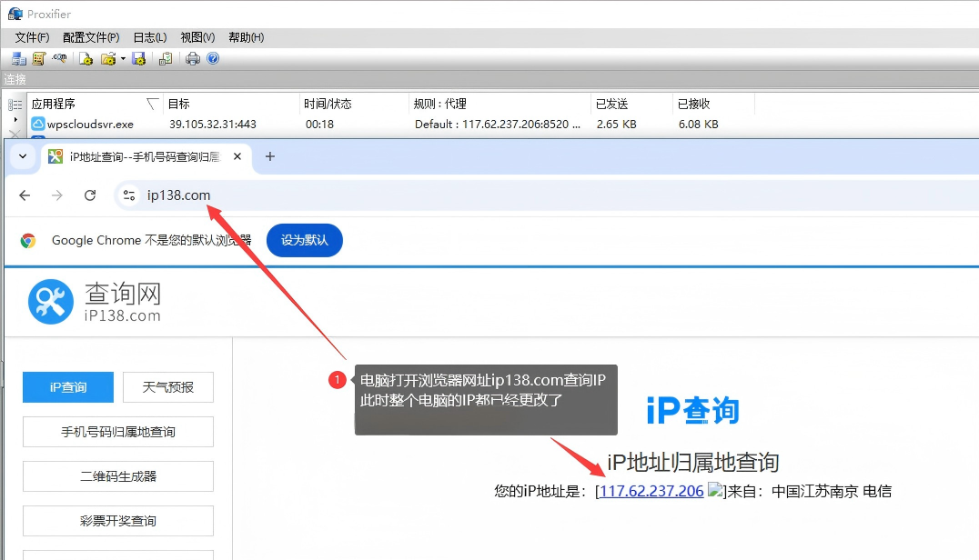Click the wpscloudsvr.exe cloud icon
Image resolution: width=979 pixels, height=560 pixels.
click(x=38, y=124)
